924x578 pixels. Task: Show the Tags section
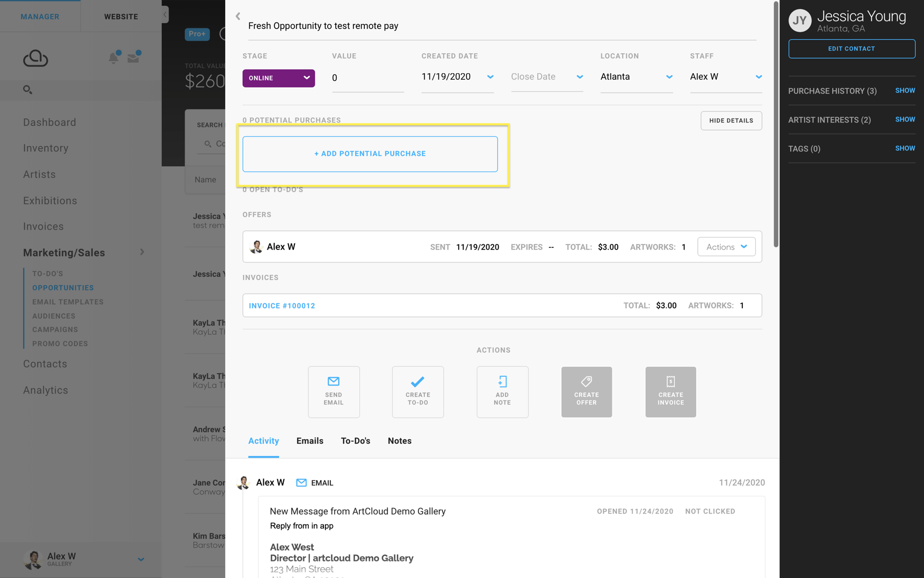[905, 148]
